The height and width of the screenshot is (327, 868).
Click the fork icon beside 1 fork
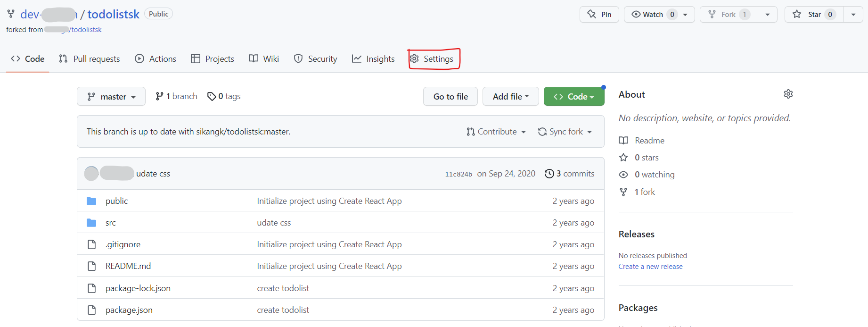click(623, 192)
